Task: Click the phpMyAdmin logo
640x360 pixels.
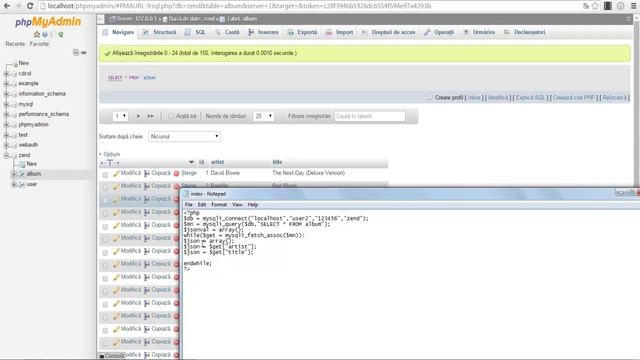Action: tap(48, 22)
